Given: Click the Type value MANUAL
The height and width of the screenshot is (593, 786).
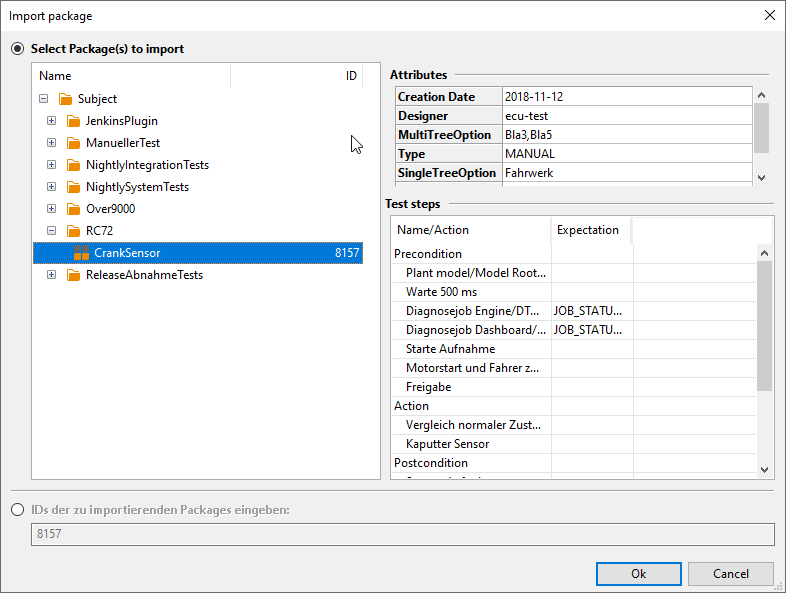Looking at the screenshot, I should [x=530, y=154].
